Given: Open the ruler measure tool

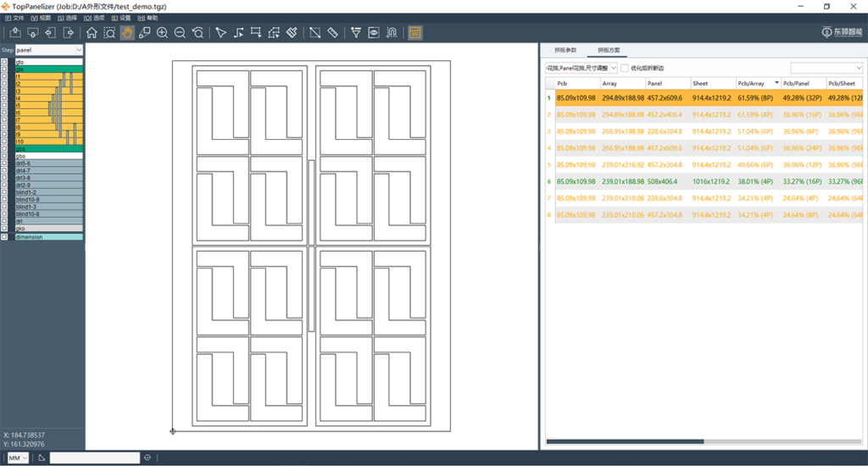Looking at the screenshot, I should click(x=332, y=33).
